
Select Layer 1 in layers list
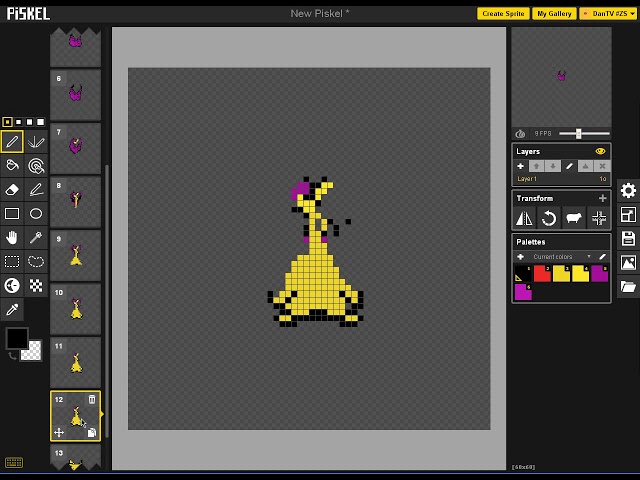[561, 179]
